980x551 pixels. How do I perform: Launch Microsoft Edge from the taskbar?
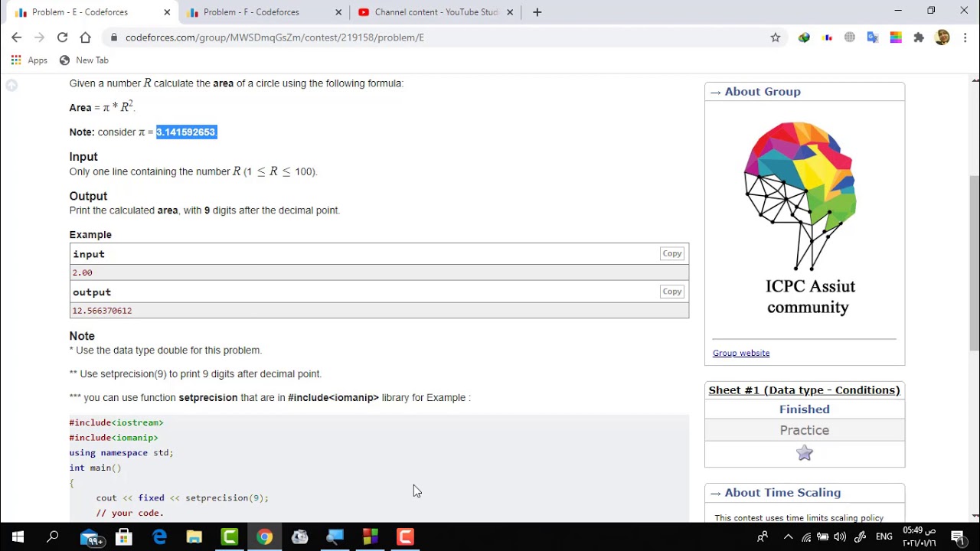click(x=159, y=537)
